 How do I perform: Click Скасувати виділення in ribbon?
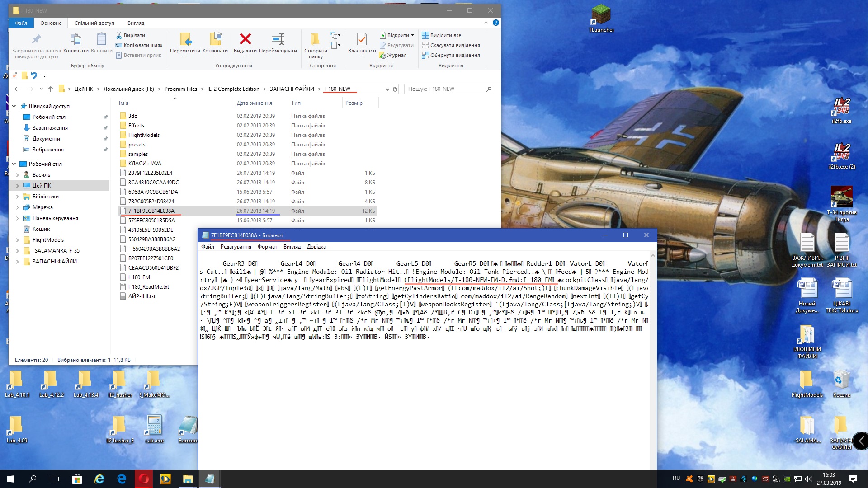point(451,45)
